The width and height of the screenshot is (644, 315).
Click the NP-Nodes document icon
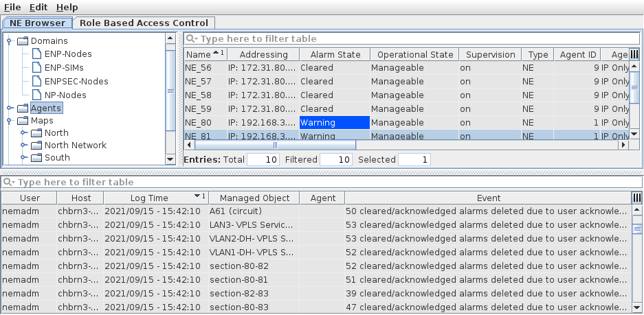click(x=37, y=95)
